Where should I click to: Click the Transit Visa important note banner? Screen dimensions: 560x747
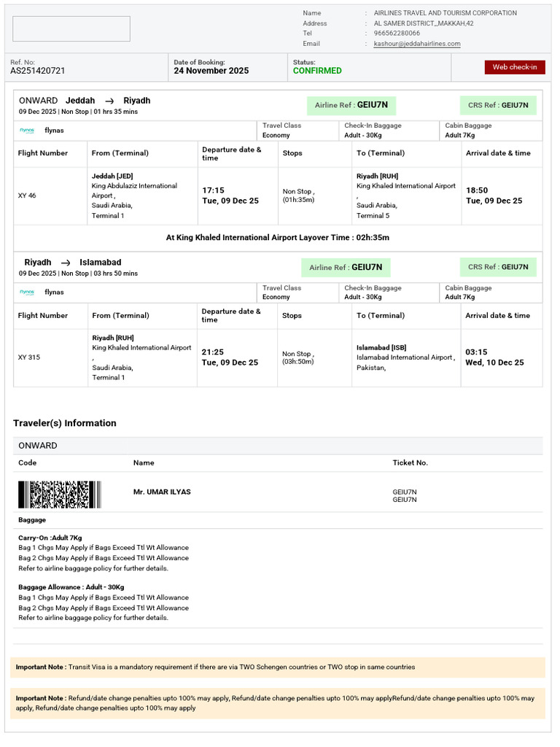coord(277,667)
